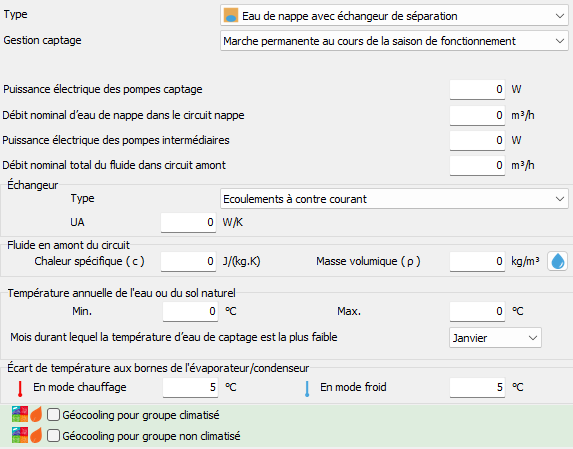Click the Puissance électrique des pompes captage field

(x=477, y=89)
